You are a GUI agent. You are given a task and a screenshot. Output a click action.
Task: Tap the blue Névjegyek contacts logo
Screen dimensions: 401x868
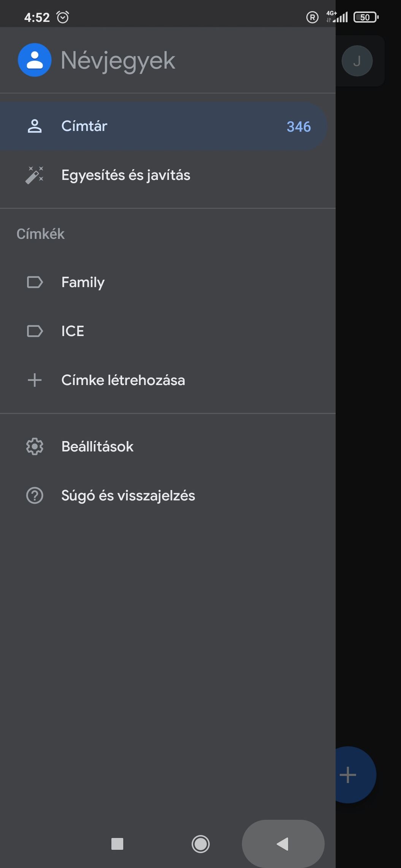(35, 60)
